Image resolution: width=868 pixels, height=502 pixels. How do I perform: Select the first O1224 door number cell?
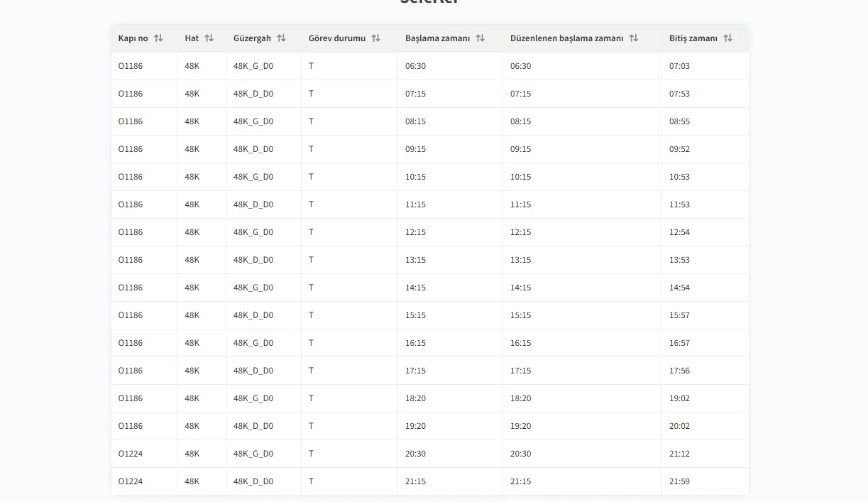(x=131, y=454)
